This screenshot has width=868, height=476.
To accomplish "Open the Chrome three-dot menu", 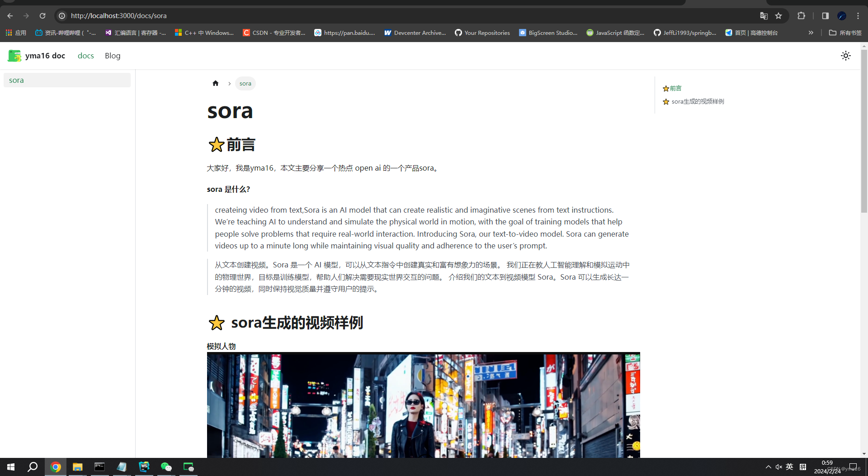I will click(859, 15).
